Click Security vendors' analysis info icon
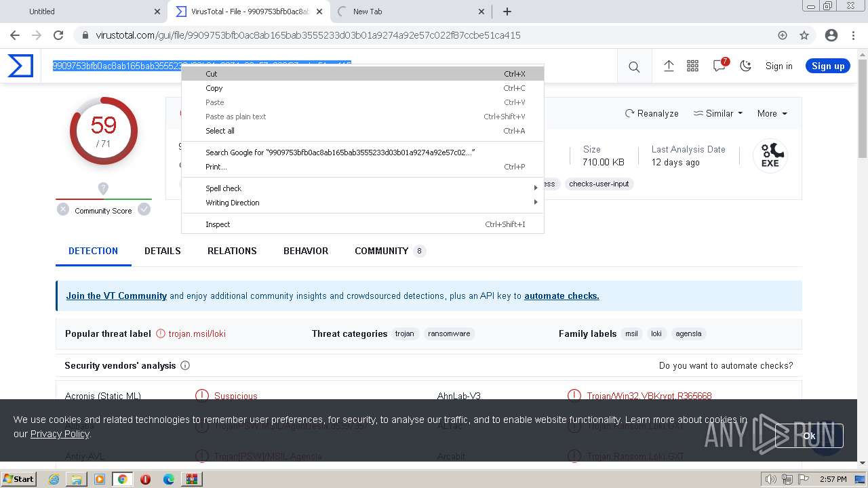This screenshot has width=868, height=488. pos(185,365)
